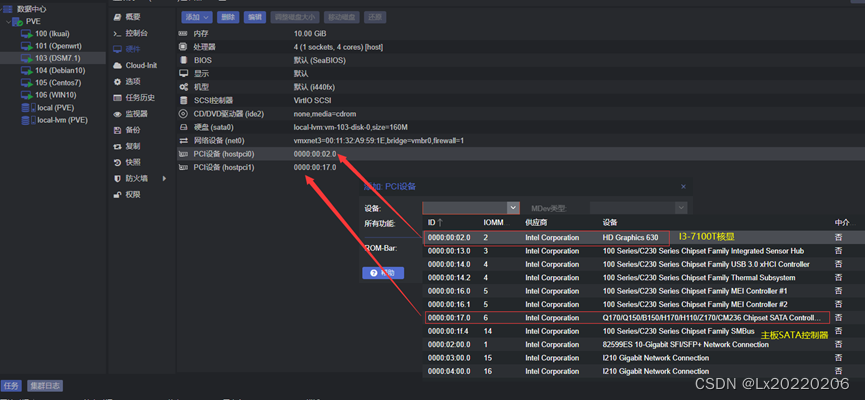Image resolution: width=865 pixels, height=400 pixels.
Task: Close the 添加: PCI设备 dialog
Action: tap(684, 186)
